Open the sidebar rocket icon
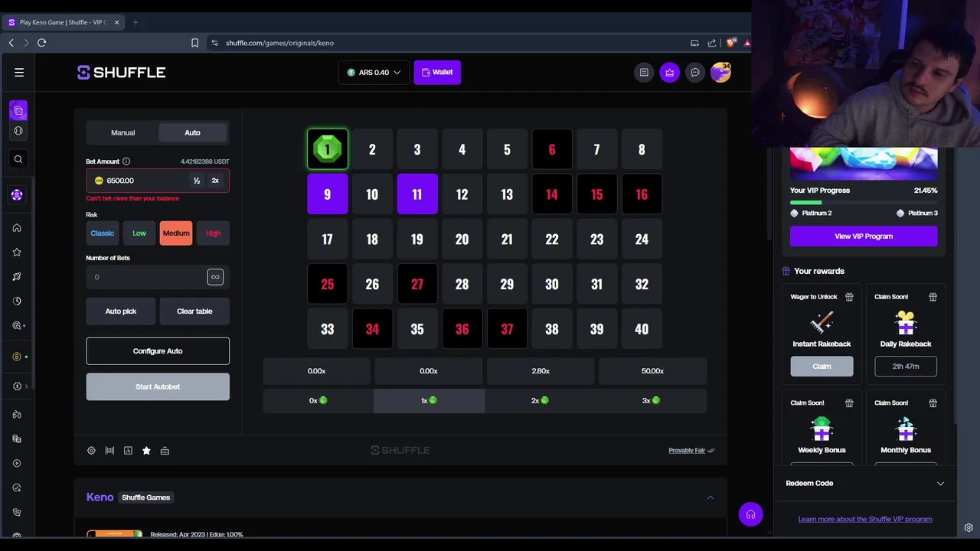Image resolution: width=980 pixels, height=551 pixels. tap(17, 276)
